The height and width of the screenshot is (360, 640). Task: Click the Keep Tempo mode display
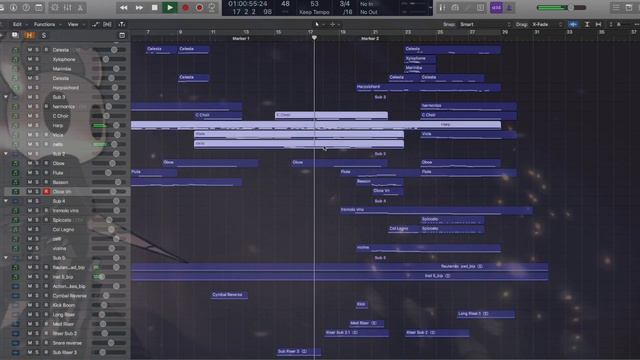[x=314, y=12]
